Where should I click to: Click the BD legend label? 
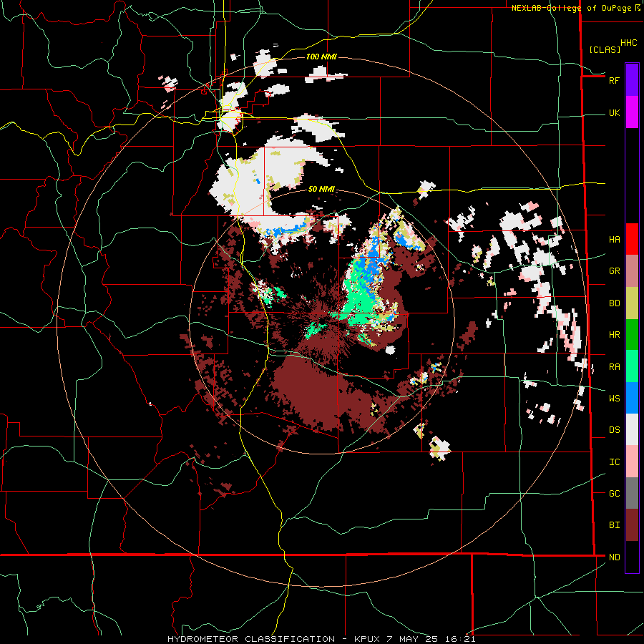coord(614,303)
